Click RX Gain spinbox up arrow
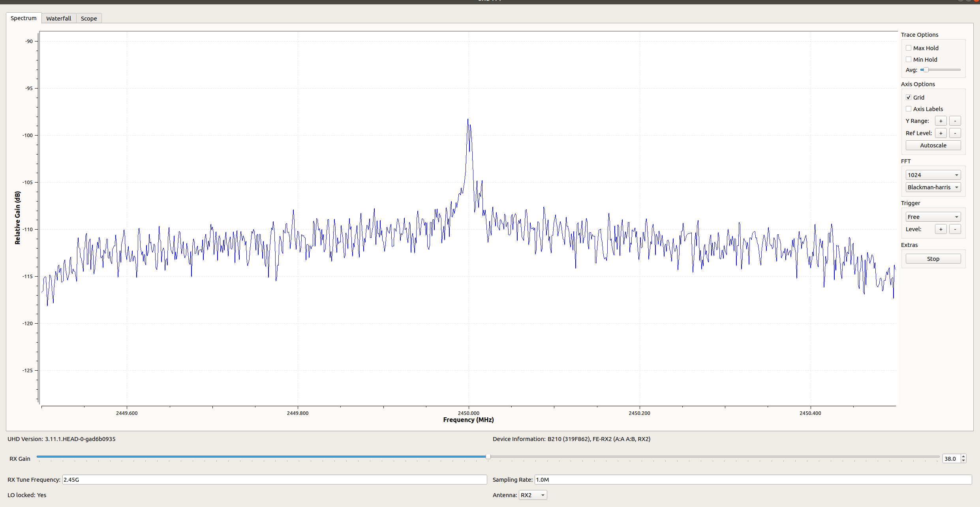This screenshot has height=507, width=980. 963,456
